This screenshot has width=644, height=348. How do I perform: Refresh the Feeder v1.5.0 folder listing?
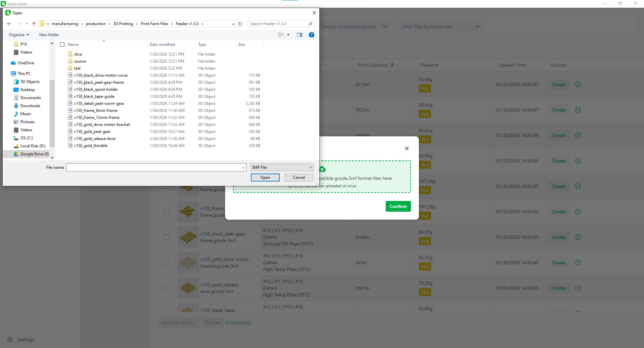[240, 24]
